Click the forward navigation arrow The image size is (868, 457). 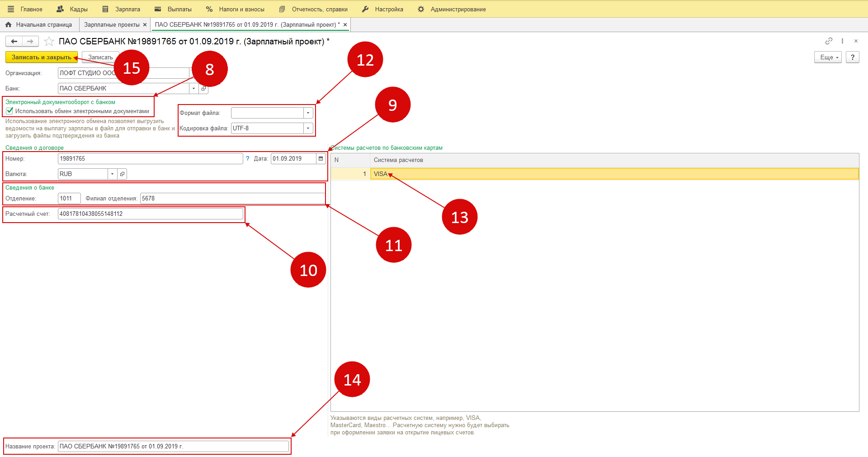coord(30,42)
